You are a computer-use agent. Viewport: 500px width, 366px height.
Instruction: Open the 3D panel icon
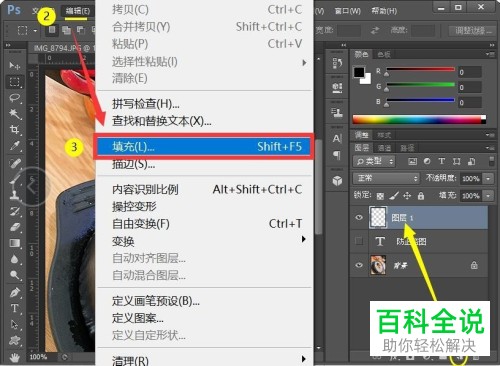337,180
